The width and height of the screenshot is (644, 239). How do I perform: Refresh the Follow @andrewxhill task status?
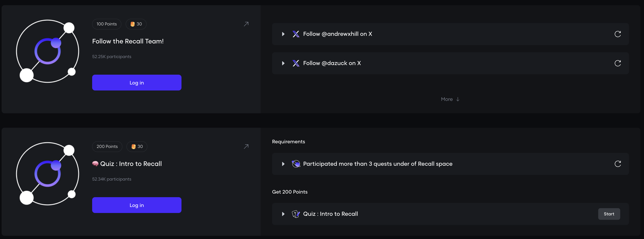click(x=617, y=34)
